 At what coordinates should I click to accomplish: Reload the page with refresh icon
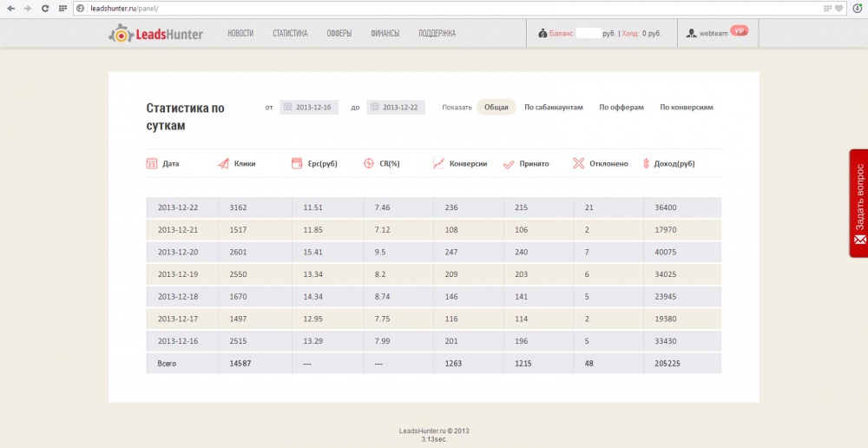[45, 9]
